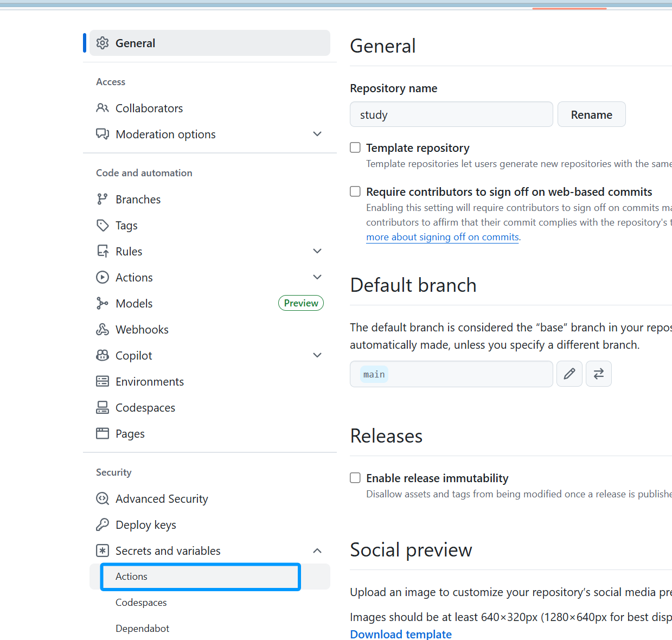Viewport: 672px width, 640px height.
Task: Toggle Enable release immutability checkbox
Action: click(x=355, y=478)
